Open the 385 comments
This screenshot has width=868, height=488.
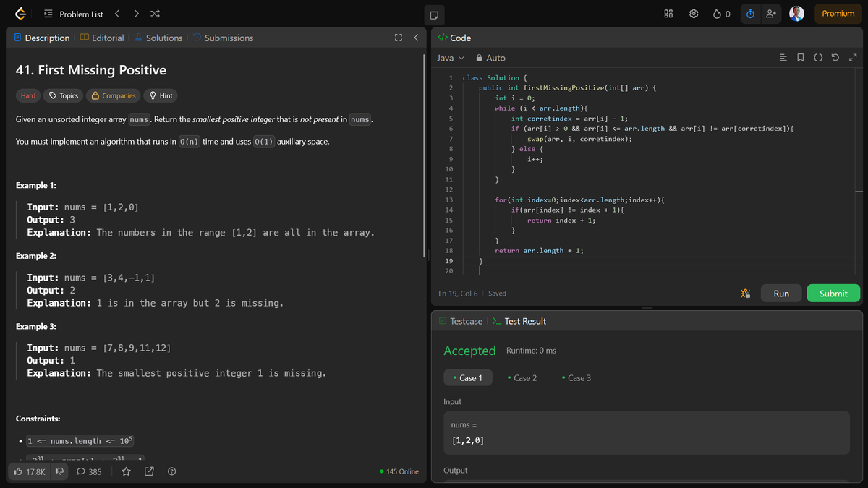(x=89, y=471)
